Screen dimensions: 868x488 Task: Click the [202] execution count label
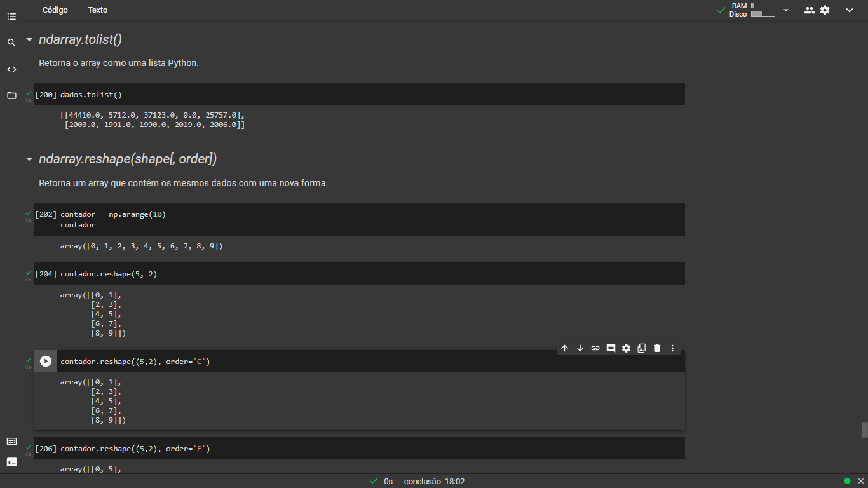46,214
